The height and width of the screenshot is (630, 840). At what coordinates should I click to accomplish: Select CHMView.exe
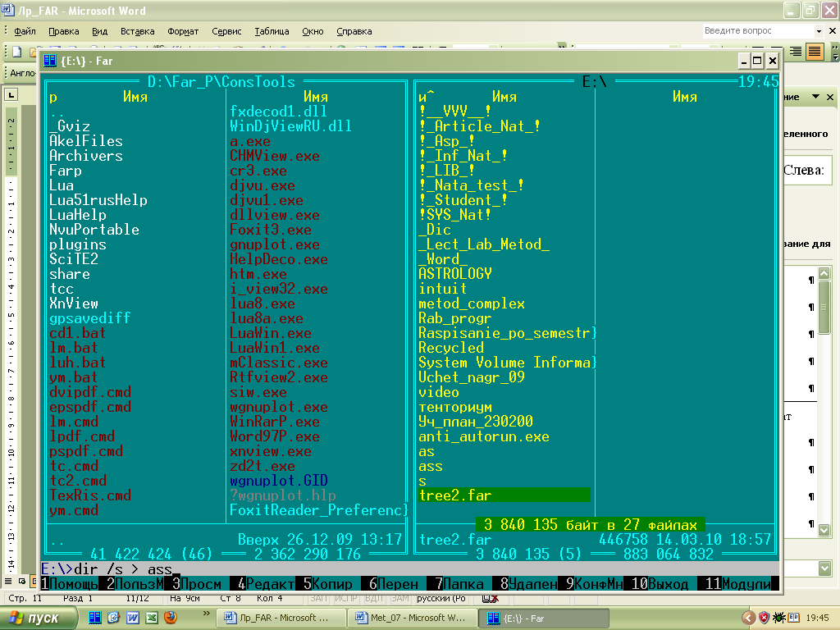click(274, 156)
